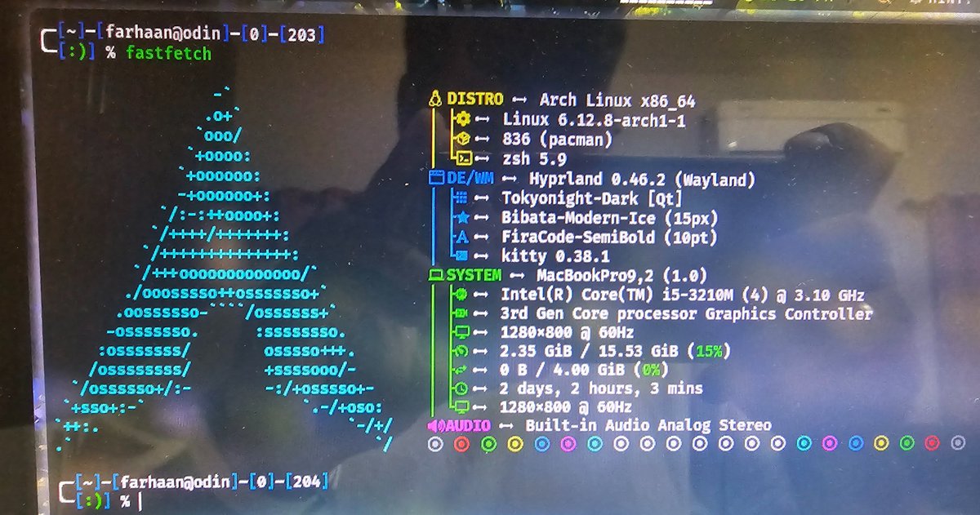Click the green 15% memory percentage
This screenshot has width=980, height=515.
tap(708, 352)
